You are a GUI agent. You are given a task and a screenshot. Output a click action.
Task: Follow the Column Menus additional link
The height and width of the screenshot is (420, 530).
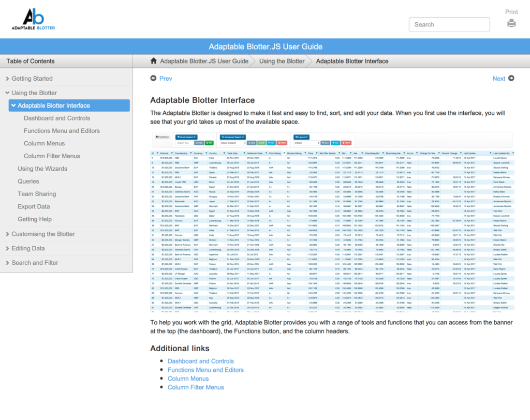coord(188,379)
